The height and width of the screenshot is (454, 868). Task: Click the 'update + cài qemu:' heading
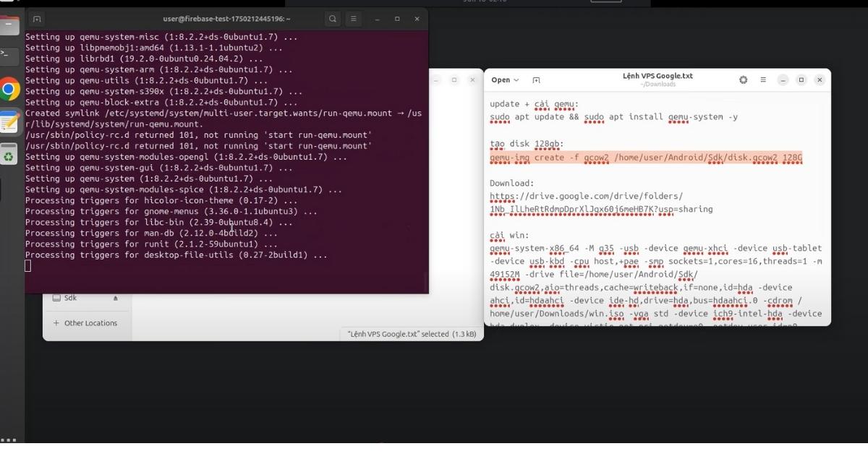[x=534, y=104]
